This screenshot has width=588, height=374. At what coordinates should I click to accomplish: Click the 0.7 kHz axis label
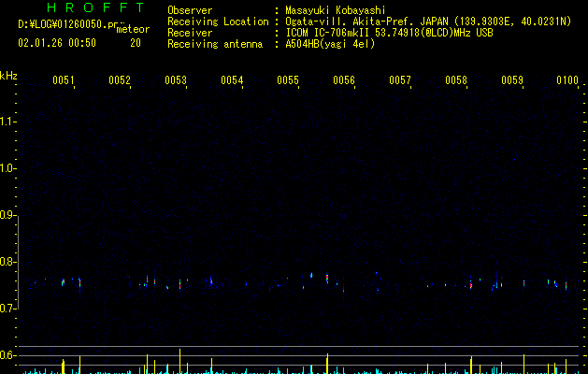coord(7,309)
